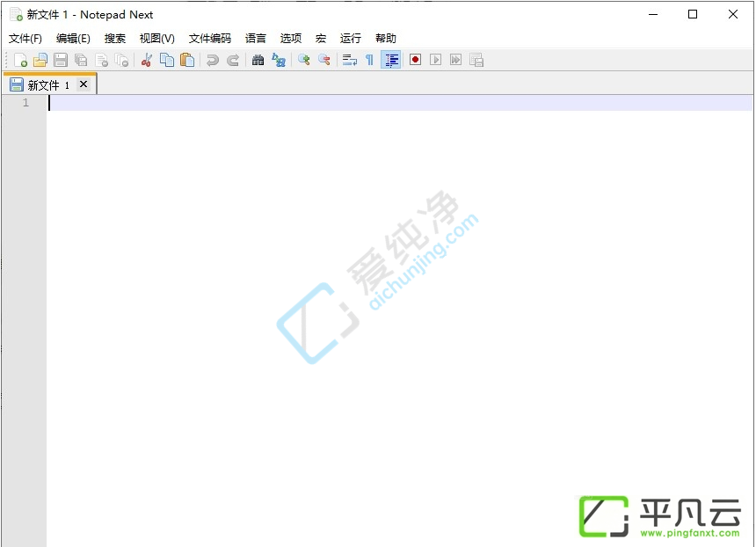
Task: Cut selection using the scissors icon
Action: 147,60
